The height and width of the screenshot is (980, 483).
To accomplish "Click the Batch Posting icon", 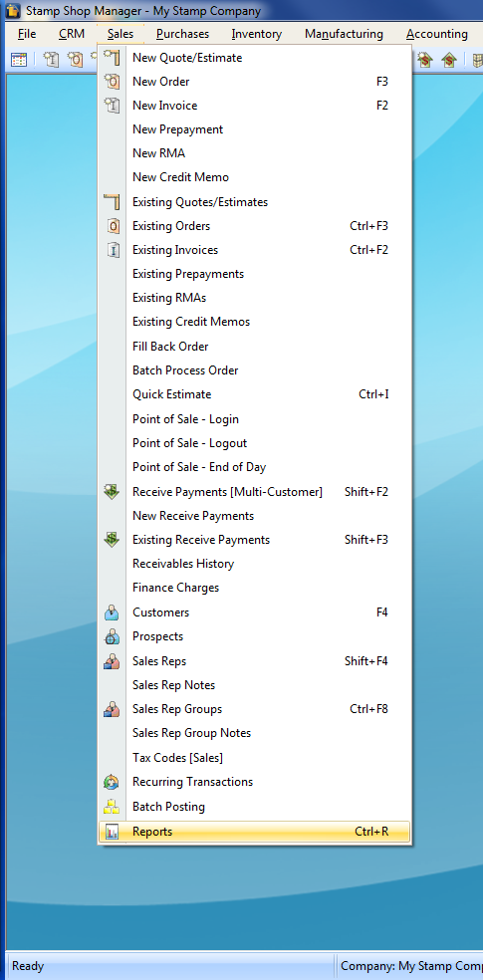I will 112,807.
